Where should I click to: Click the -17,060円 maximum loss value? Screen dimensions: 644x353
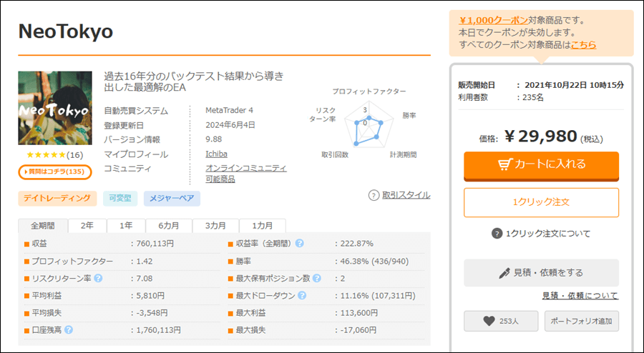pos(358,330)
